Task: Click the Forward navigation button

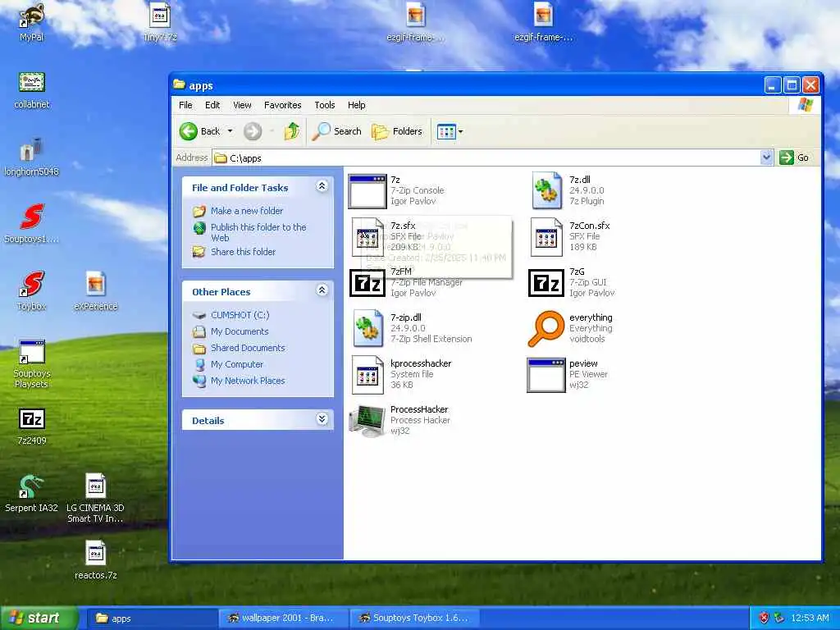Action: (x=253, y=131)
